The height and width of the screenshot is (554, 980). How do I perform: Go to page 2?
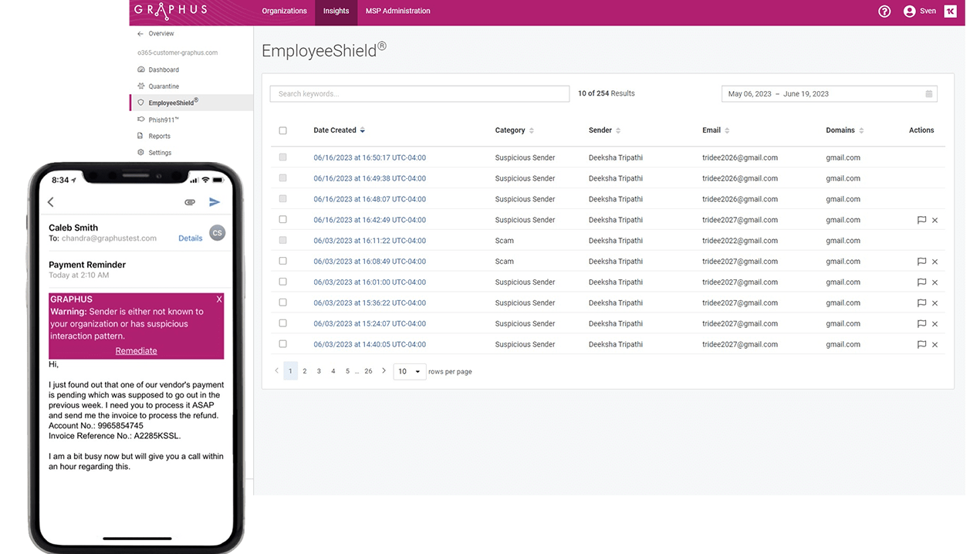coord(305,371)
